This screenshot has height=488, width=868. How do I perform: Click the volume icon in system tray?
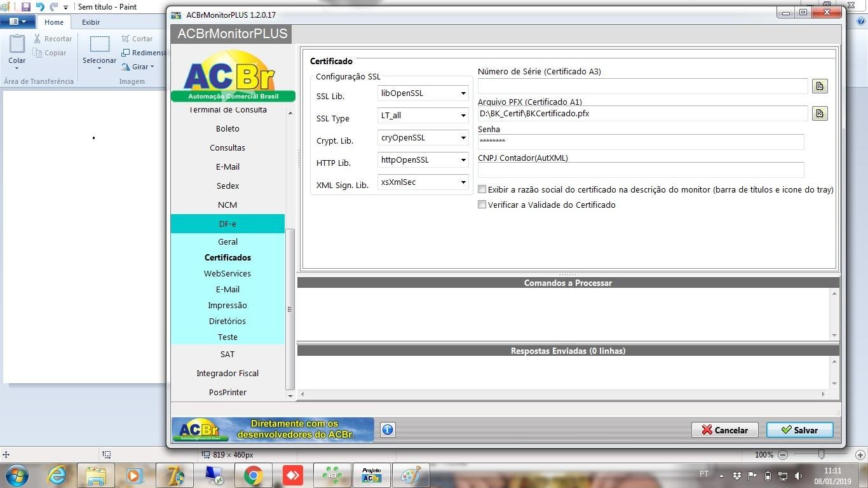798,475
